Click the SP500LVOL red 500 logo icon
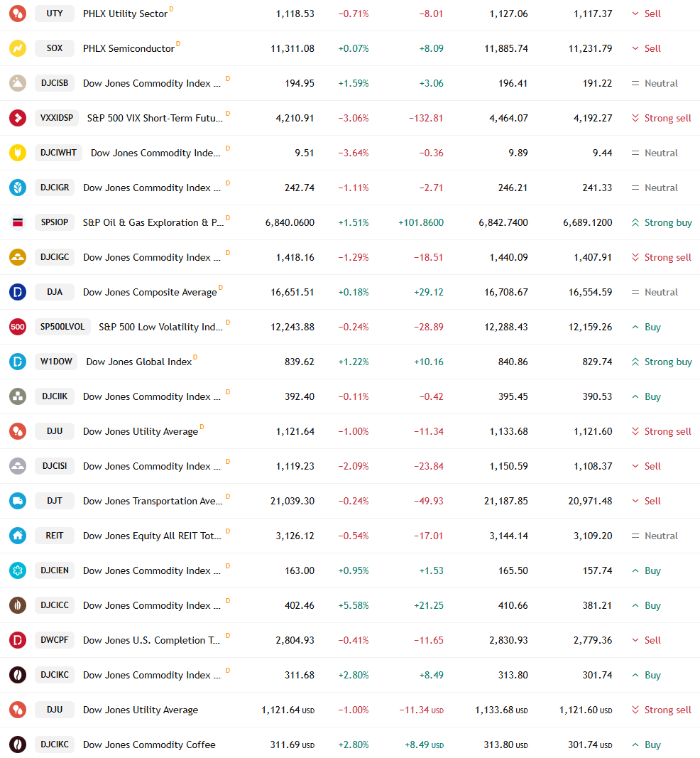This screenshot has width=700, height=758. click(x=18, y=327)
